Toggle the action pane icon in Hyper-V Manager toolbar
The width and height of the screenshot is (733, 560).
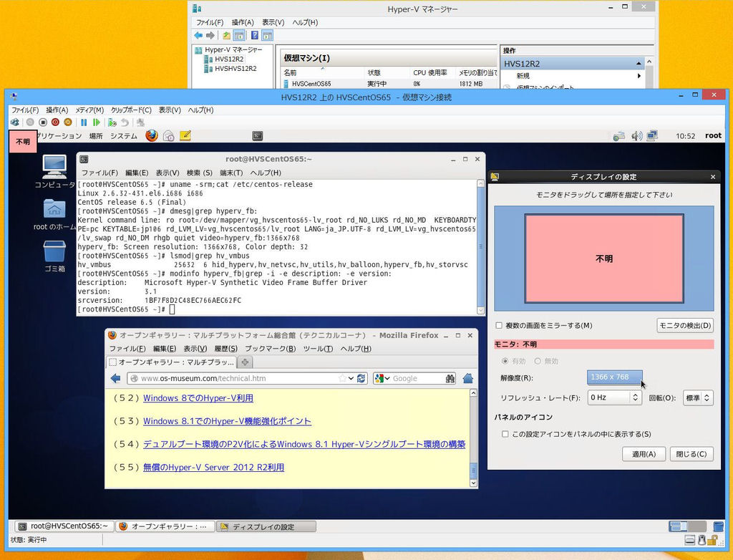click(x=268, y=35)
